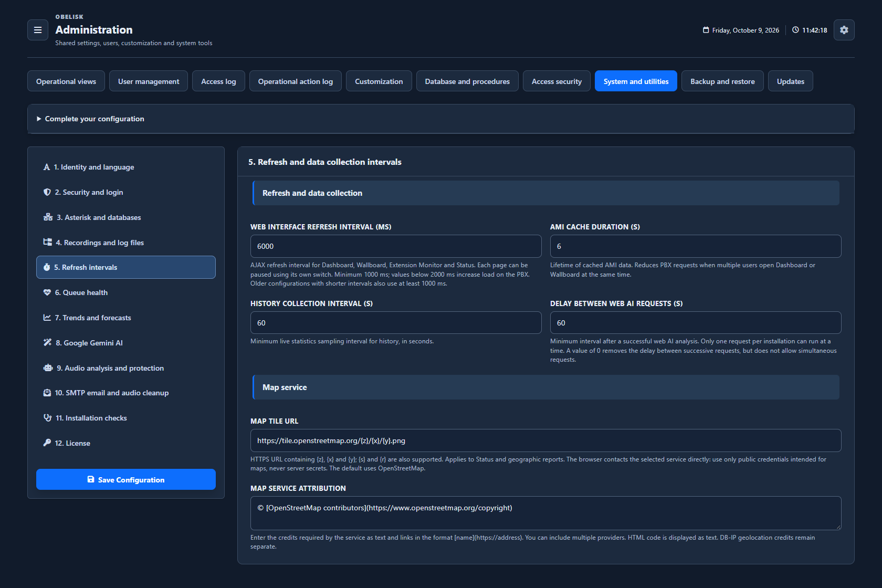This screenshot has width=882, height=588.
Task: Open the User management tab
Action: pyautogui.click(x=149, y=81)
